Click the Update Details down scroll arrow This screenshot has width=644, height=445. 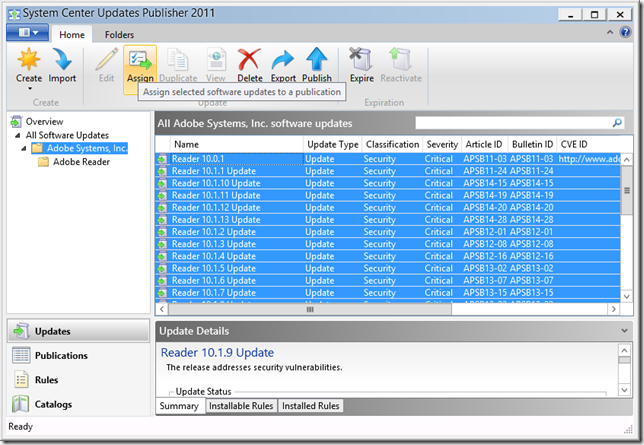[624, 390]
